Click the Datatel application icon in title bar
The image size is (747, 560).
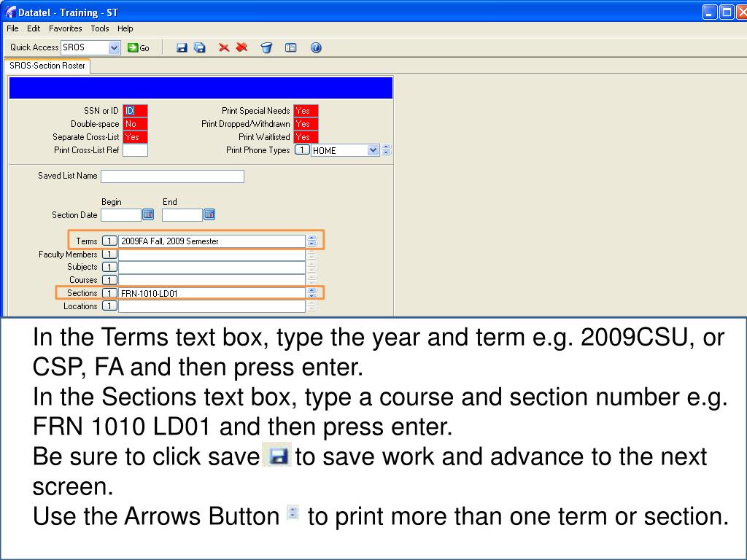[9, 12]
